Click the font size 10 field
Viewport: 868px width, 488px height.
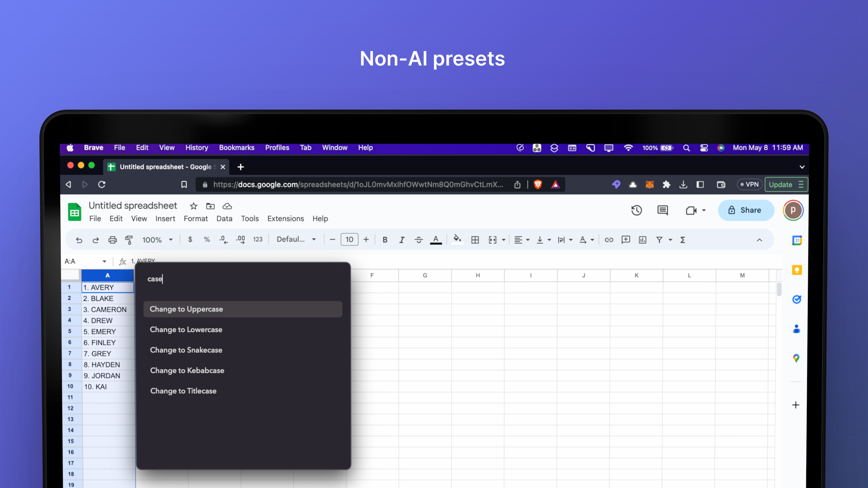349,239
